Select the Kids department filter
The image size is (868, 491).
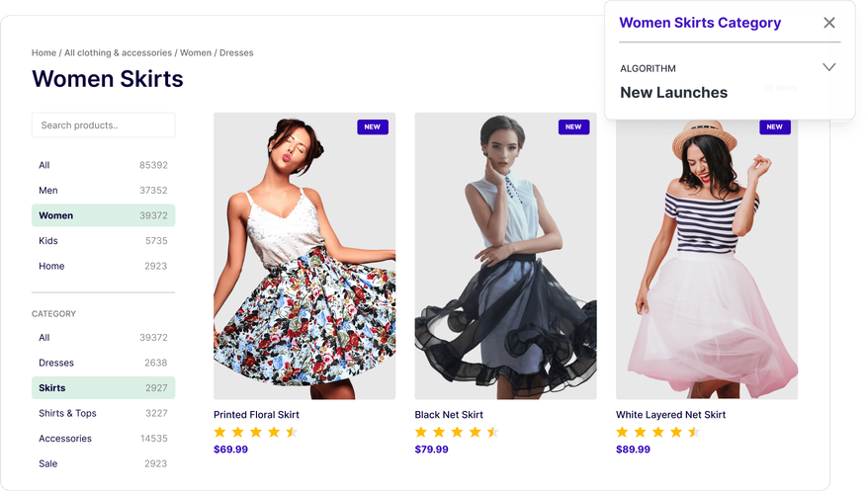[x=104, y=240]
